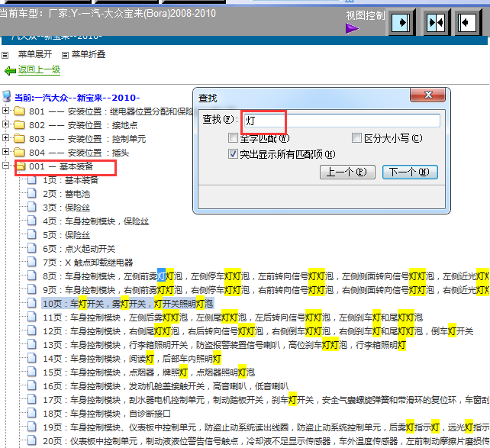Image resolution: width=490 pixels, height=448 pixels.
Task: Click the page icon of 14页 阅读灯
Action: pos(31,359)
